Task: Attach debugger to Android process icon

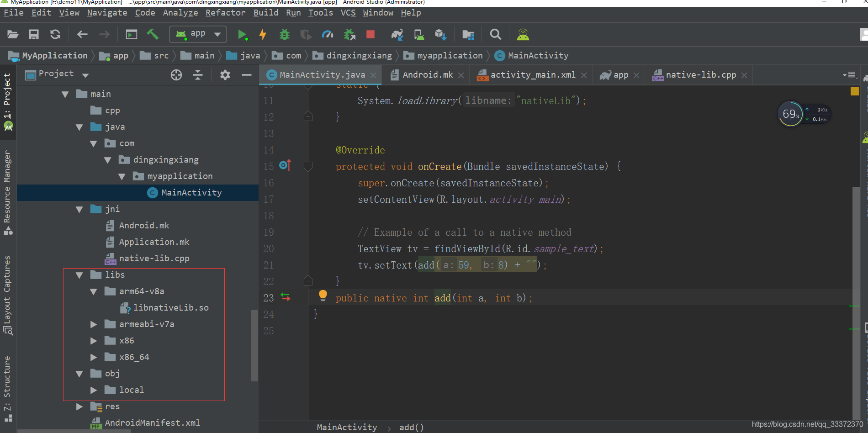Action: pyautogui.click(x=349, y=34)
